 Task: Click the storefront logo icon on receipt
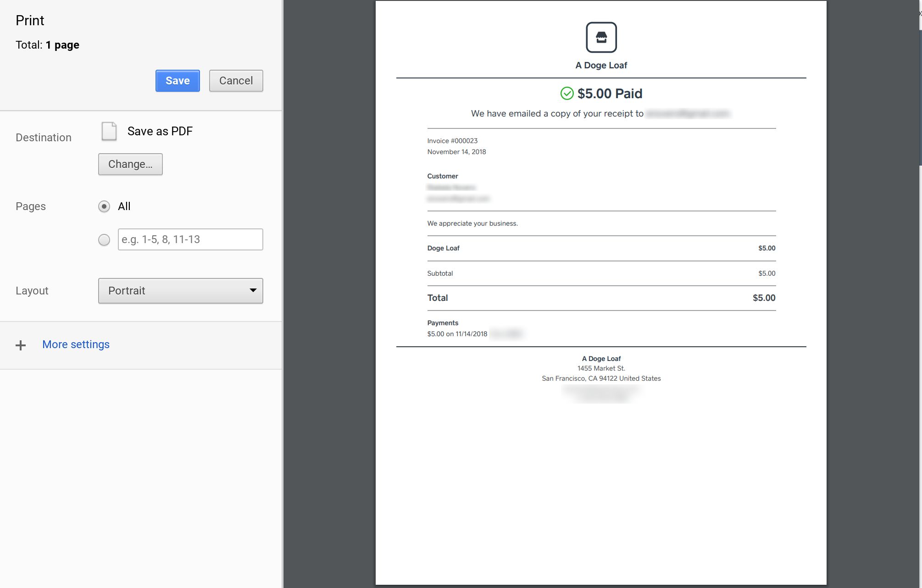coord(601,38)
